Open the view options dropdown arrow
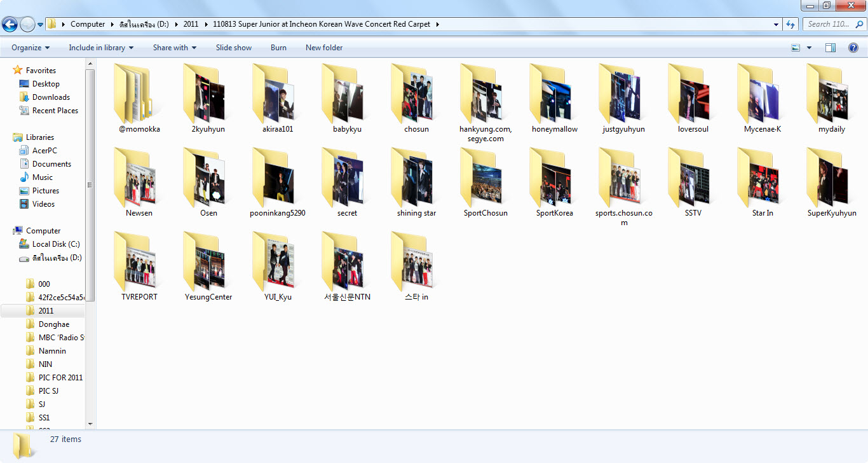 809,48
